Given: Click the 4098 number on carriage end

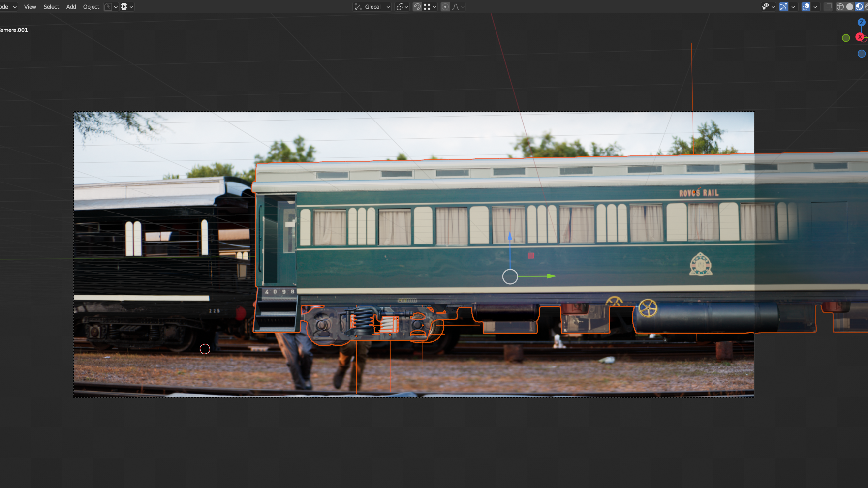Looking at the screenshot, I should 279,292.
